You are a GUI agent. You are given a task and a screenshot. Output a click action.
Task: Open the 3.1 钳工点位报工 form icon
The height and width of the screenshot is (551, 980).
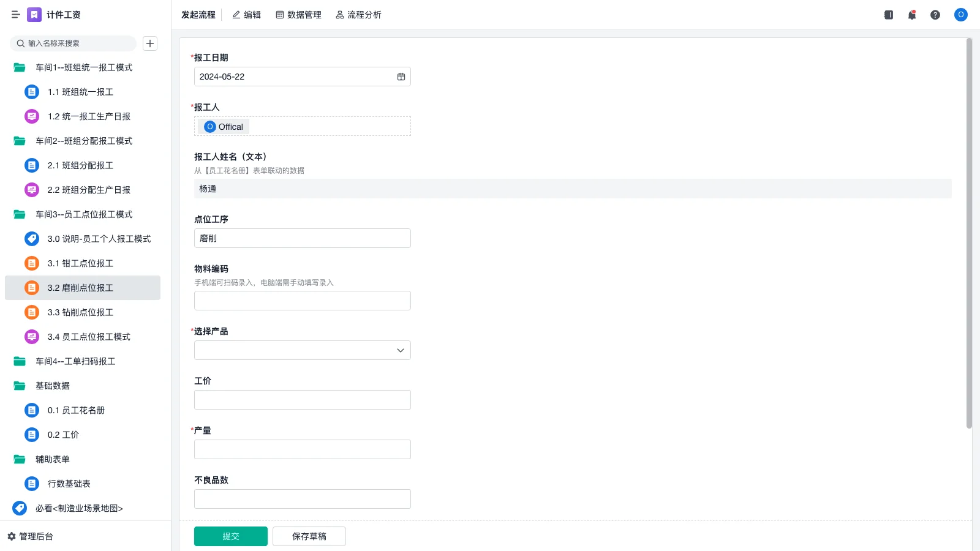(31, 263)
